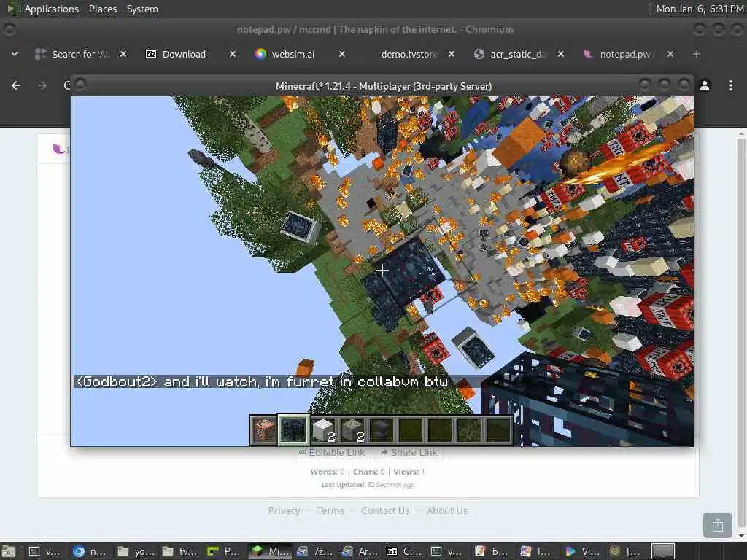Screen dimensions: 747x560
Task: Close the acr_static_da tab
Action: 561,54
